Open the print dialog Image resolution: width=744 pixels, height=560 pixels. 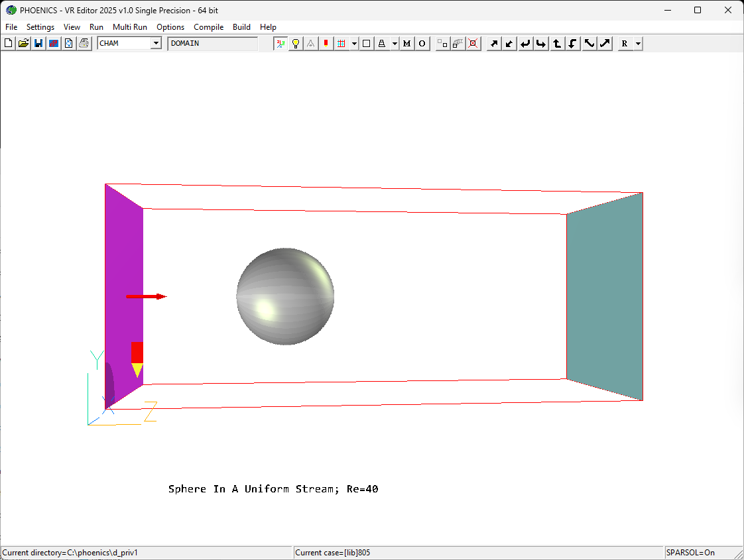(84, 43)
